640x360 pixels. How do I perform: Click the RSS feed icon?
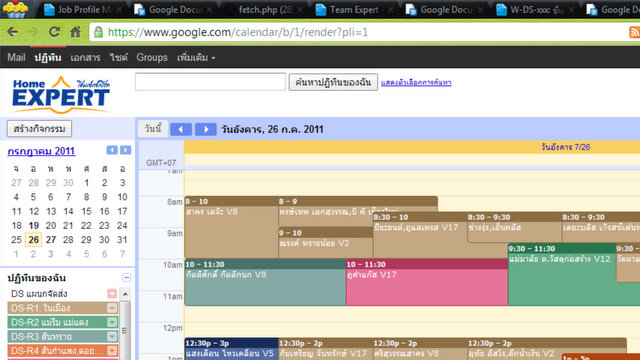click(634, 32)
